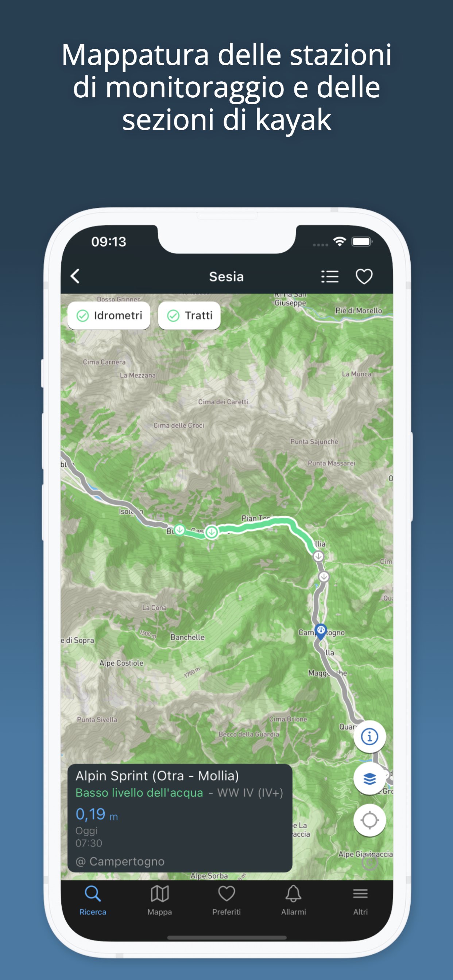
Task: Open the map info button
Action: (369, 736)
